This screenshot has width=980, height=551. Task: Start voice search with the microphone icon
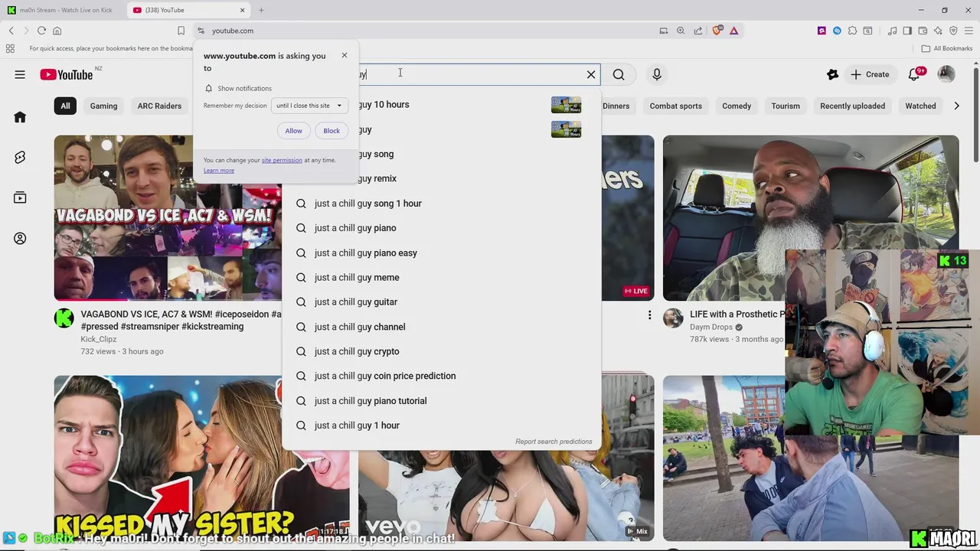pos(657,74)
